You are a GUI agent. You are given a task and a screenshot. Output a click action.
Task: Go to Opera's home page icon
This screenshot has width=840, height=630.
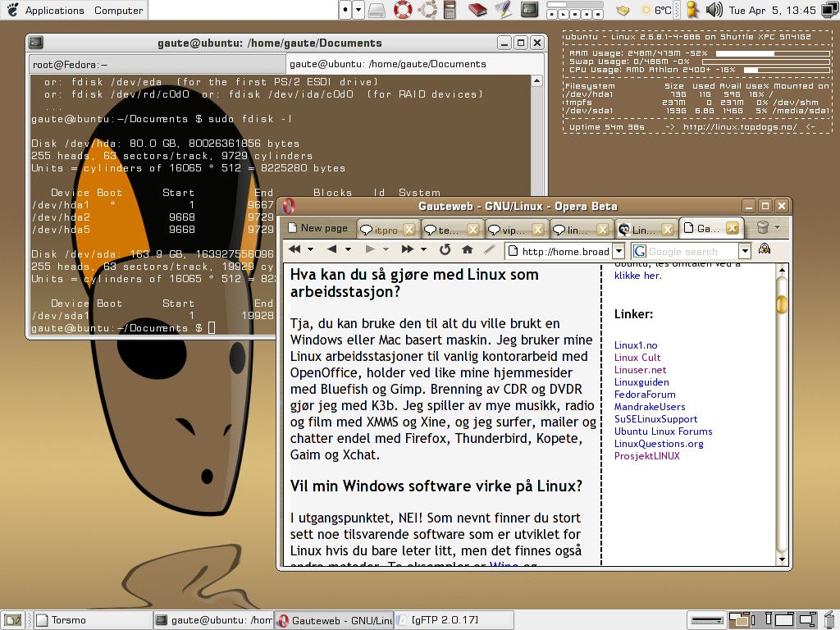point(467,249)
